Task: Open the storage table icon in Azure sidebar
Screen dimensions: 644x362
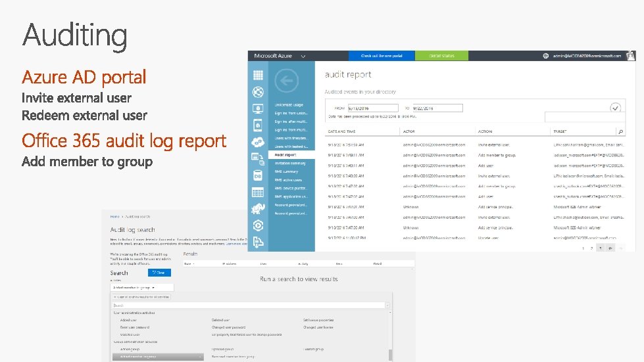Action: point(258,192)
